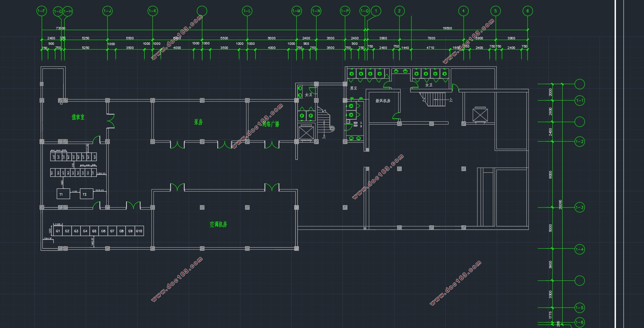Select cabinet G5 in the cabinet row
The image size is (644, 328).
tap(94, 231)
